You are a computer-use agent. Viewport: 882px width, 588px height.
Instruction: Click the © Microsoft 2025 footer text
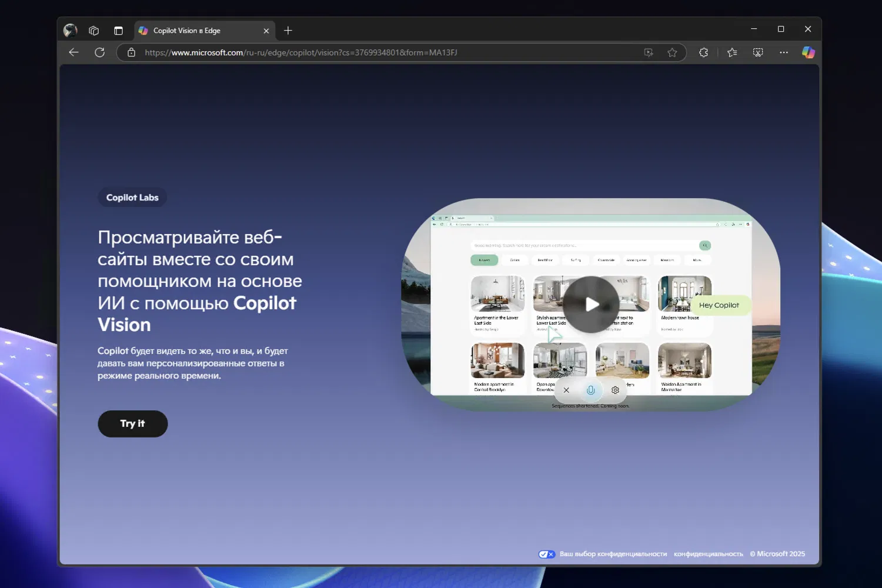pyautogui.click(x=777, y=554)
